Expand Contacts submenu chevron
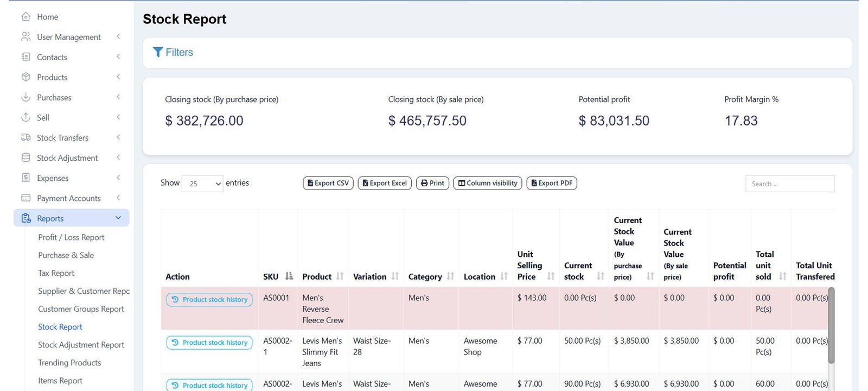Viewport: 868px width, 391px height. tap(118, 56)
